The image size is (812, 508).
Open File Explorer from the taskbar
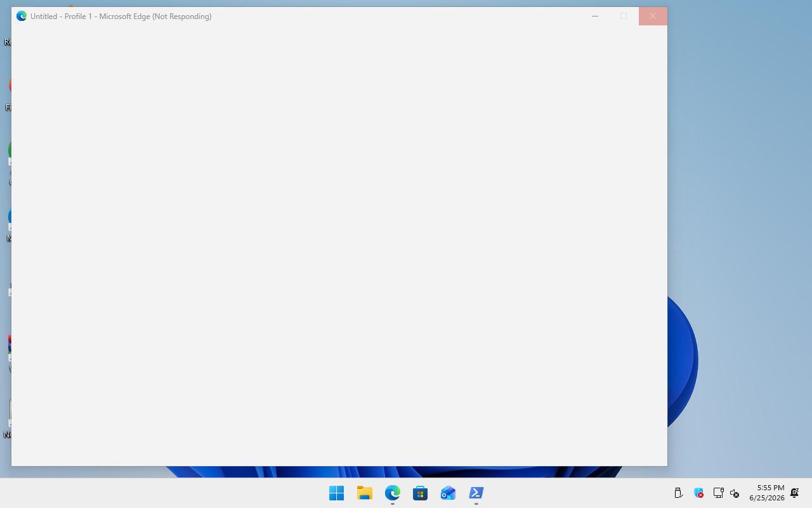click(x=364, y=493)
